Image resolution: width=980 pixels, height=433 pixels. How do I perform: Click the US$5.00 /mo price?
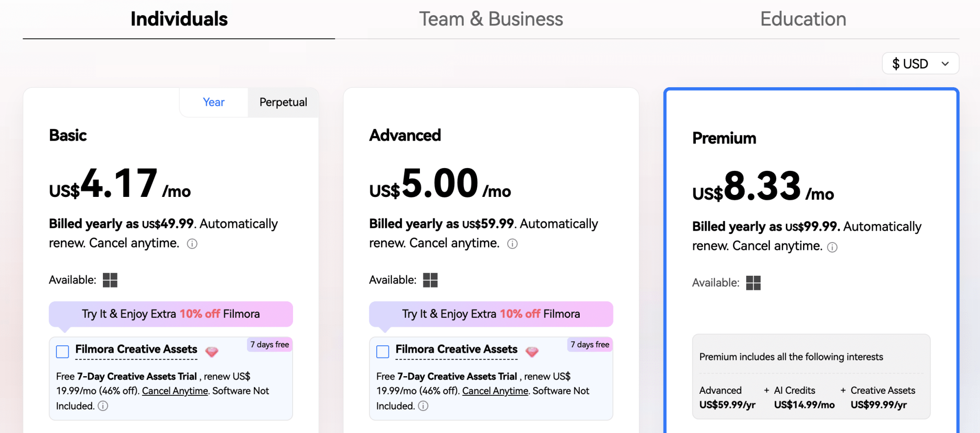[x=440, y=183]
